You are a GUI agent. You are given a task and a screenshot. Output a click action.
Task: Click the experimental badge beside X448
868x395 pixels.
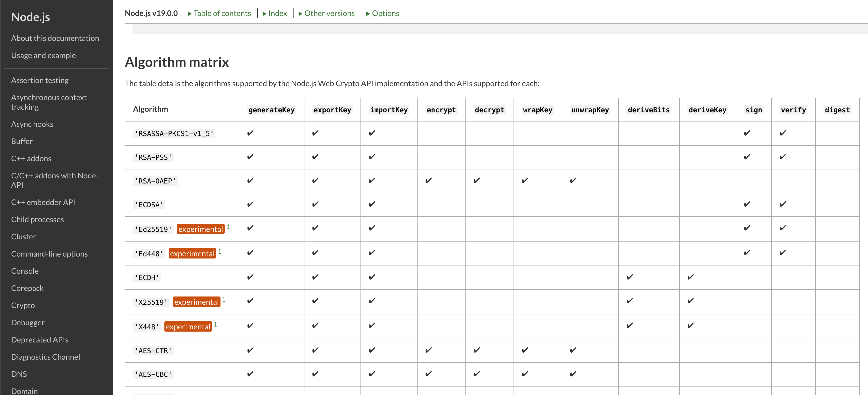[x=188, y=327]
